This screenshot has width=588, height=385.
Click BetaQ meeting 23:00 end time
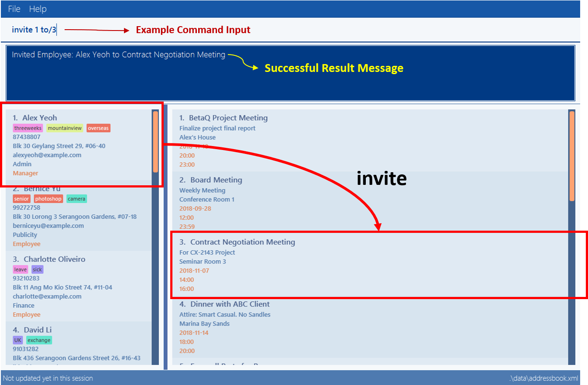point(187,165)
